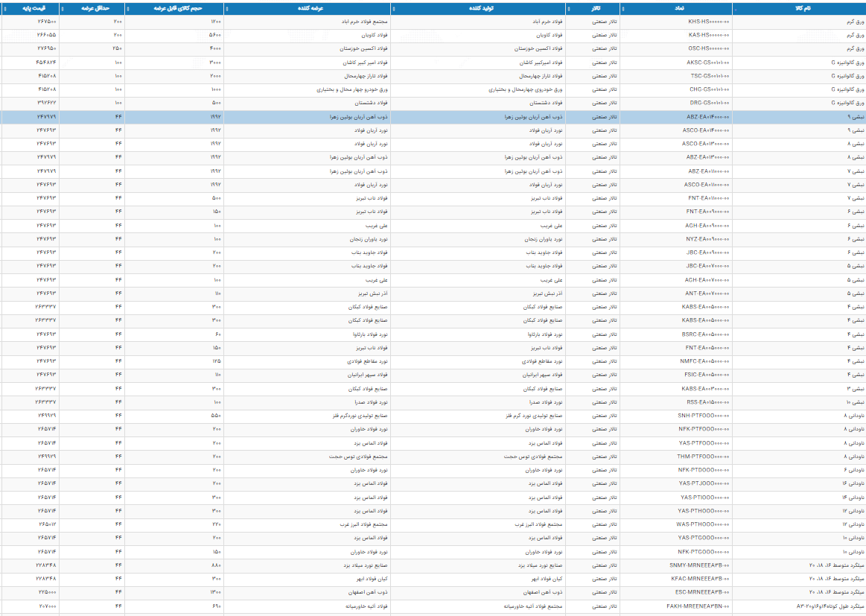Select the symbol cell starting with ANT-EA
Screen dimensions: 866x616
pos(677,293)
